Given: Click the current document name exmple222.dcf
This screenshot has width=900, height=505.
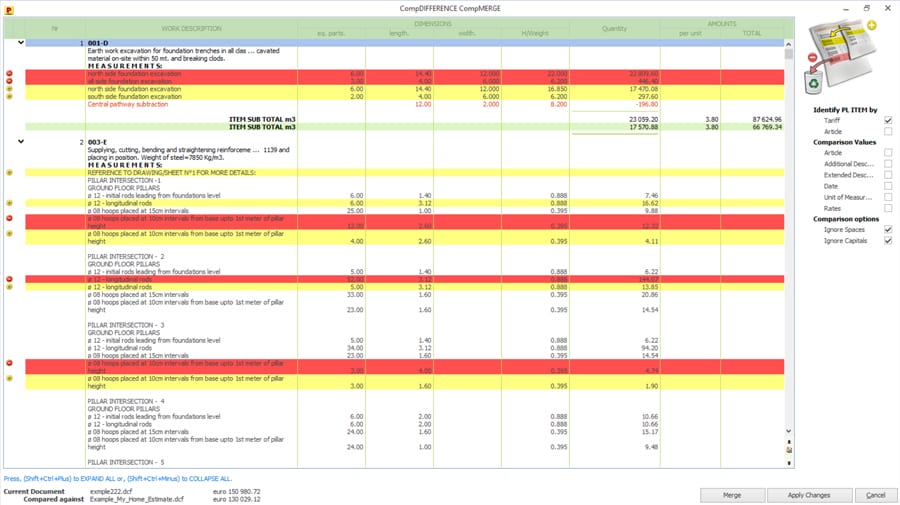Looking at the screenshot, I should point(111,492).
